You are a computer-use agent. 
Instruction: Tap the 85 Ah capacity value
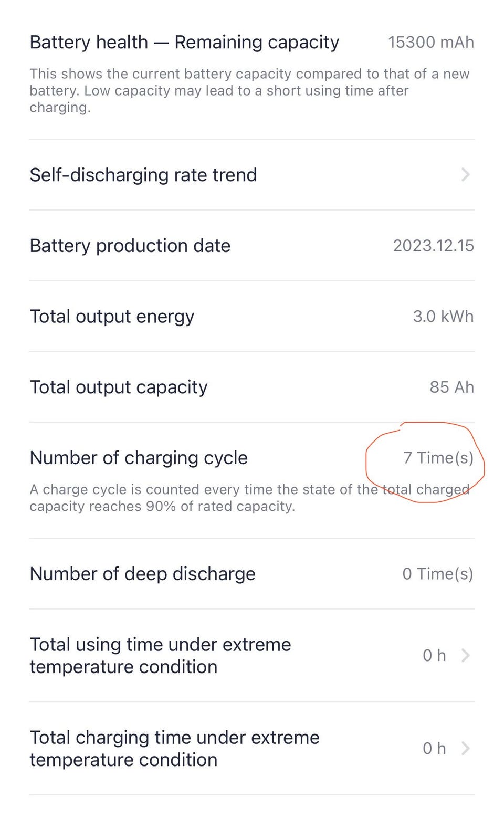451,387
